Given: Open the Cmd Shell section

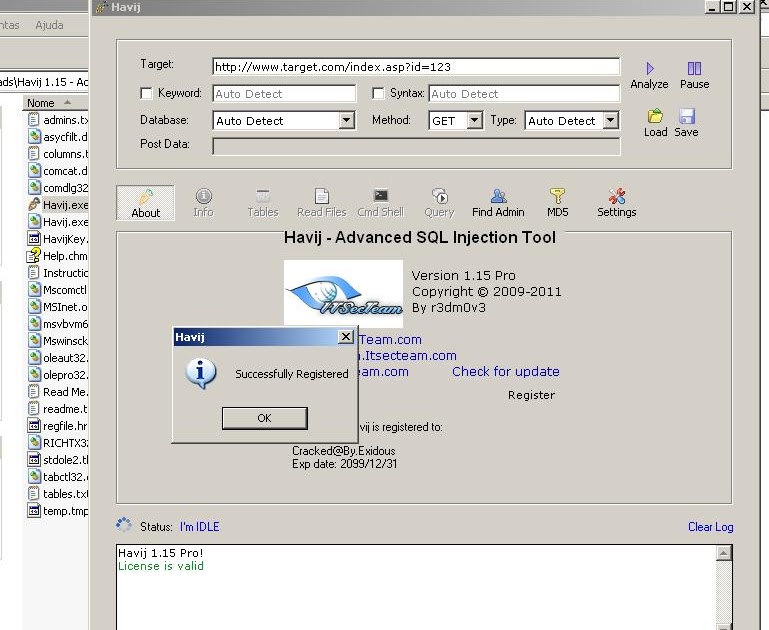Looking at the screenshot, I should click(x=381, y=203).
